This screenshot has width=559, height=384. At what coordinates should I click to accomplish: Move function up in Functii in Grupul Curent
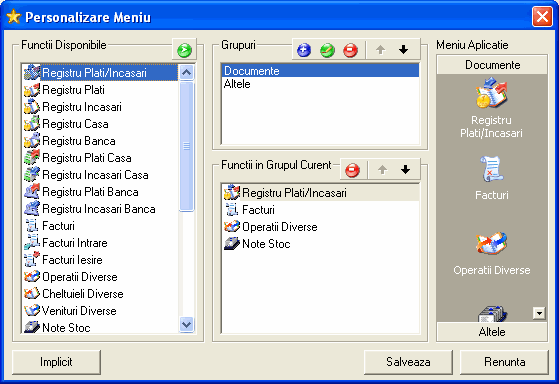pos(383,170)
